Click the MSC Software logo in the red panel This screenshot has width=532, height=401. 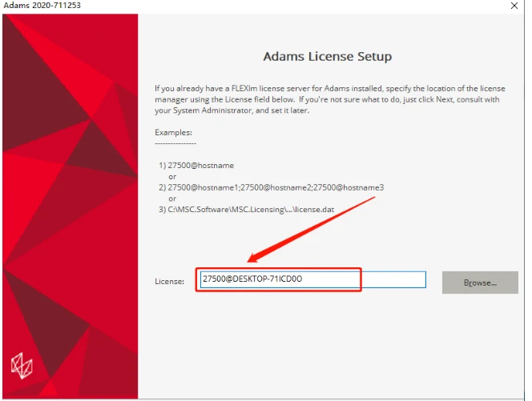click(x=22, y=366)
